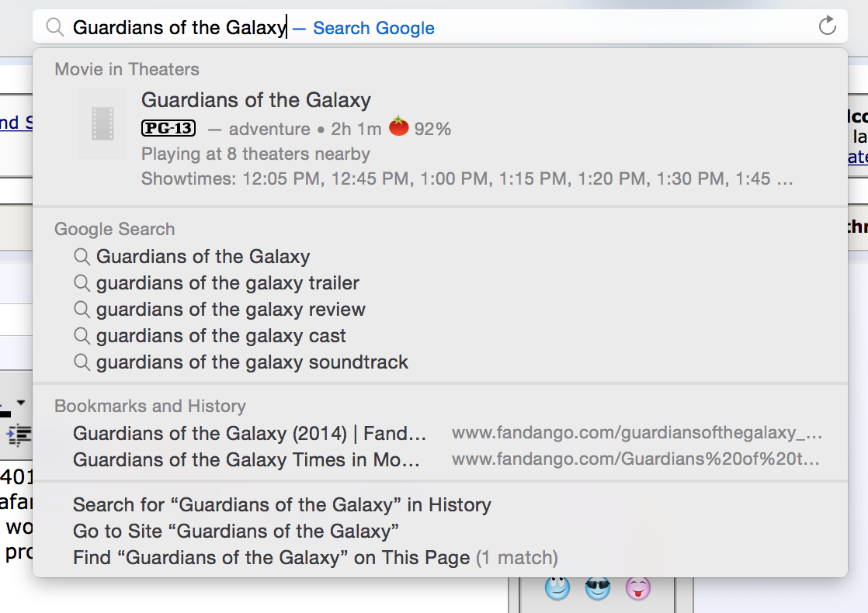Screen dimensions: 868x613
Task: Choose Search for 'Guardians of the Galaxy' in History
Action: point(282,505)
